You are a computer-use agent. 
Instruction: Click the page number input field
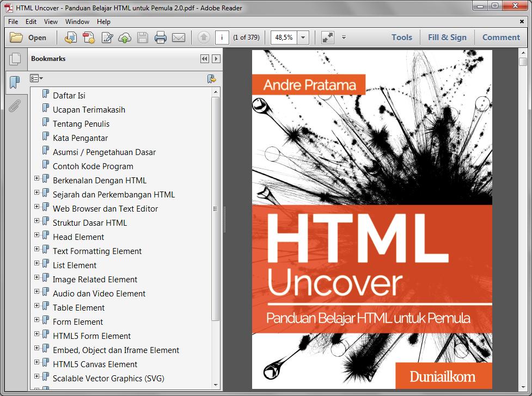[222, 38]
